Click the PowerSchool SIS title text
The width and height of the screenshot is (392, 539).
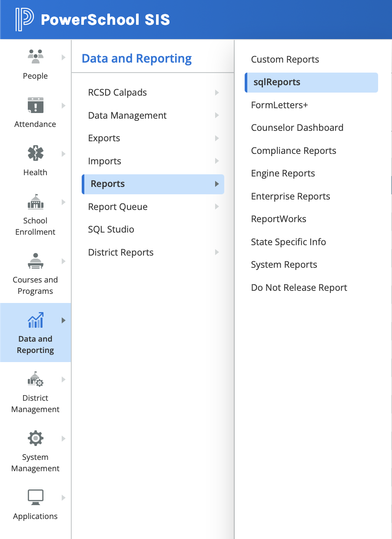(x=105, y=20)
